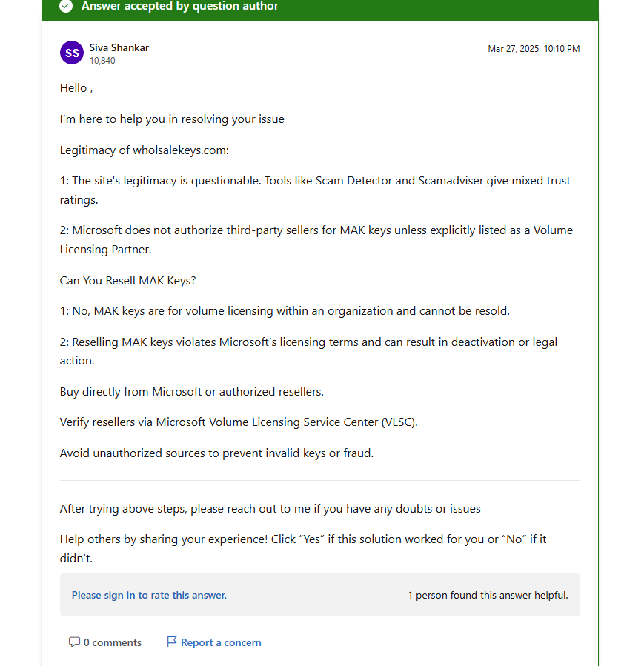The width and height of the screenshot is (644, 666).
Task: Click the green accepted-answer checkmark icon
Action: [x=66, y=6]
